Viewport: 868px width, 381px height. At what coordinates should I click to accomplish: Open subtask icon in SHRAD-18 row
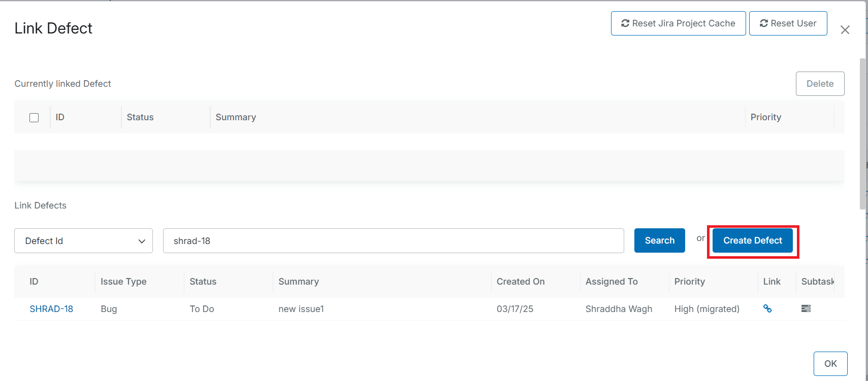(x=806, y=308)
